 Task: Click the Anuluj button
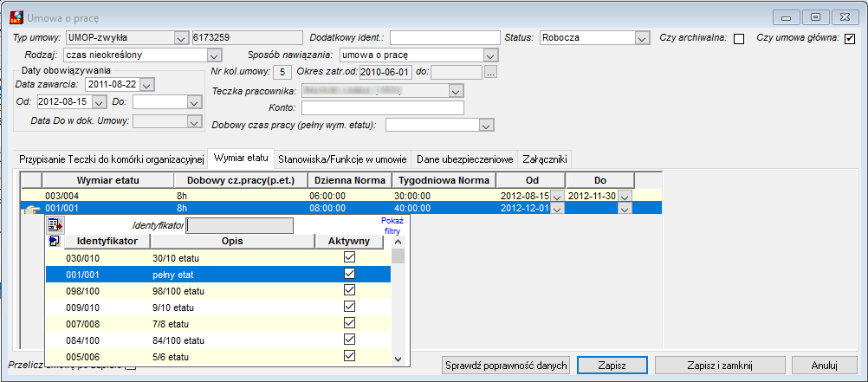(826, 366)
